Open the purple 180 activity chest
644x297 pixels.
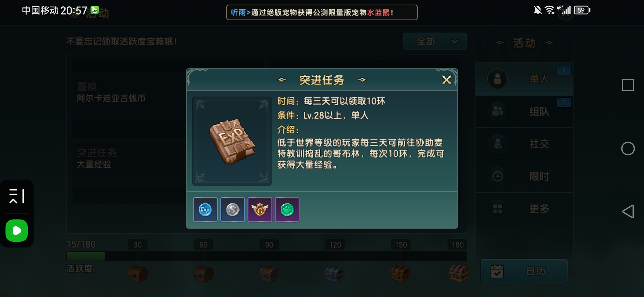coord(459,274)
